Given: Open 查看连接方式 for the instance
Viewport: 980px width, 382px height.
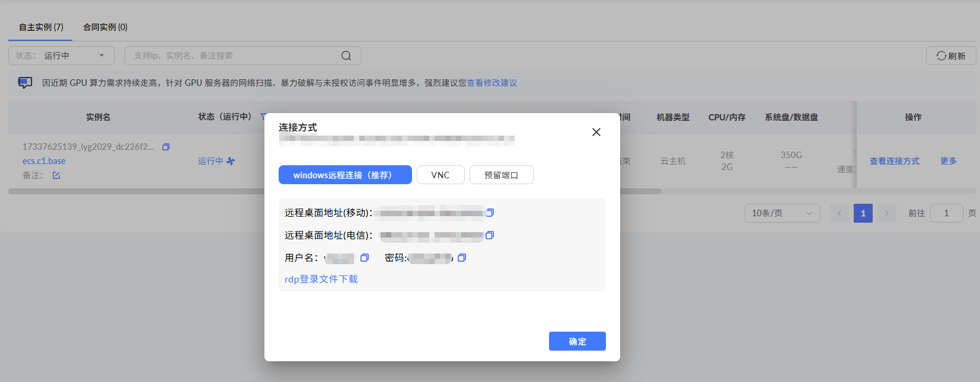Looking at the screenshot, I should tap(895, 161).
